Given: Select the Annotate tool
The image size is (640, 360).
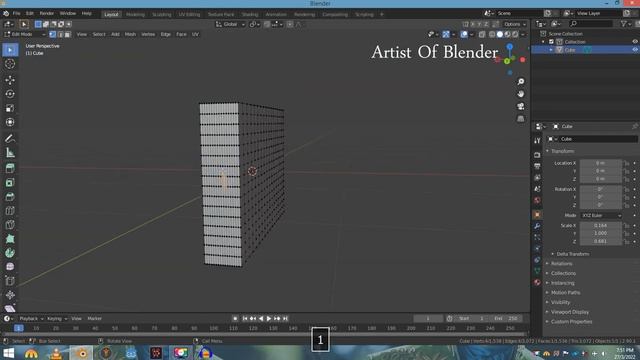Looking at the screenshot, I should pyautogui.click(x=10, y=138).
